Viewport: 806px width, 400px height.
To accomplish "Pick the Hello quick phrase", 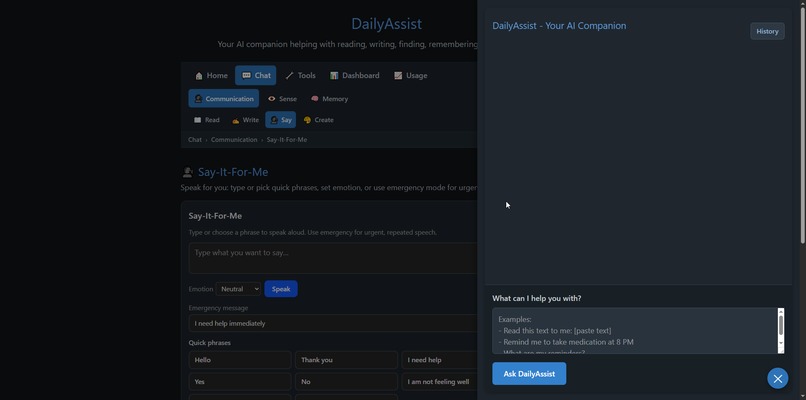I will (240, 360).
